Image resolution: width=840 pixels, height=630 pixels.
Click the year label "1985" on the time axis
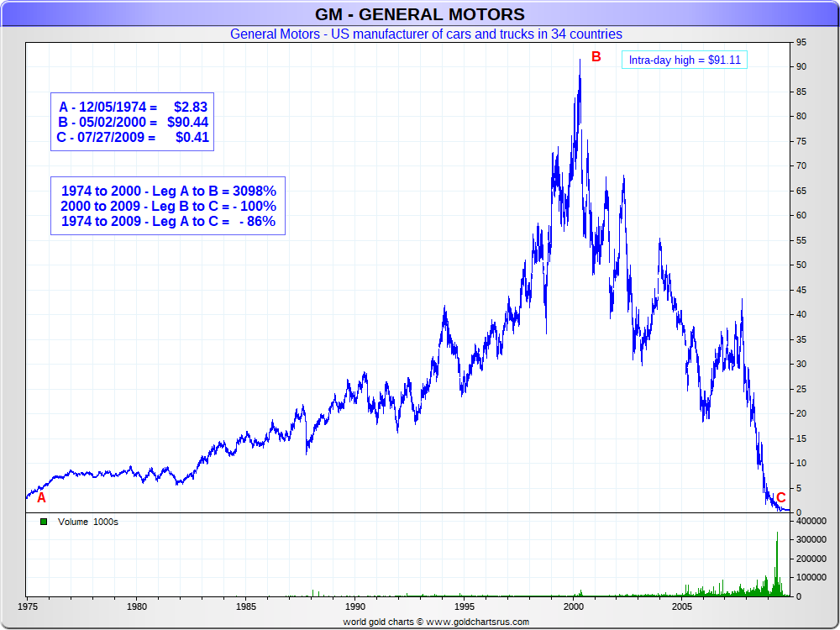[x=246, y=607]
